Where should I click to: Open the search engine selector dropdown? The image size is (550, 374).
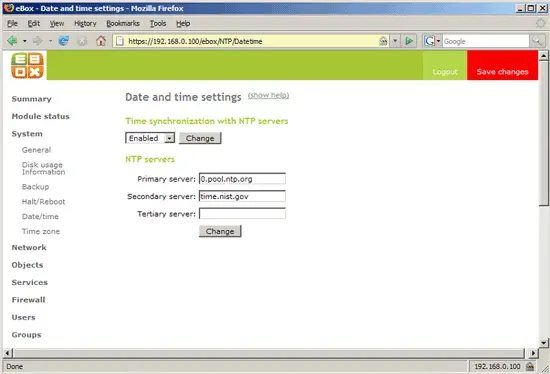438,41
